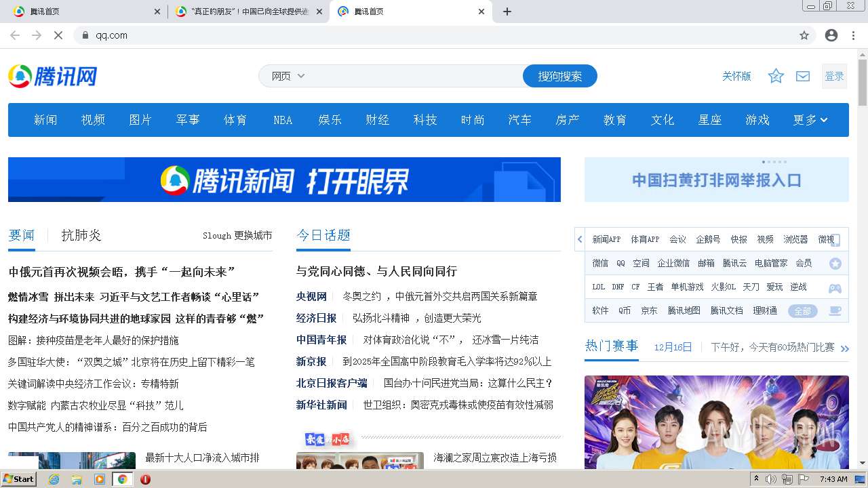Open the Start menu
Screen dimensions: 868x488
click(19, 479)
